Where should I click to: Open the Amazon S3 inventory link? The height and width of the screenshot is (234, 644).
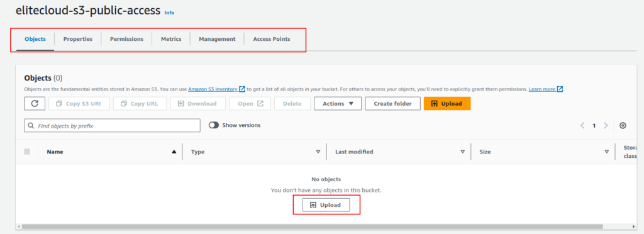coord(216,89)
